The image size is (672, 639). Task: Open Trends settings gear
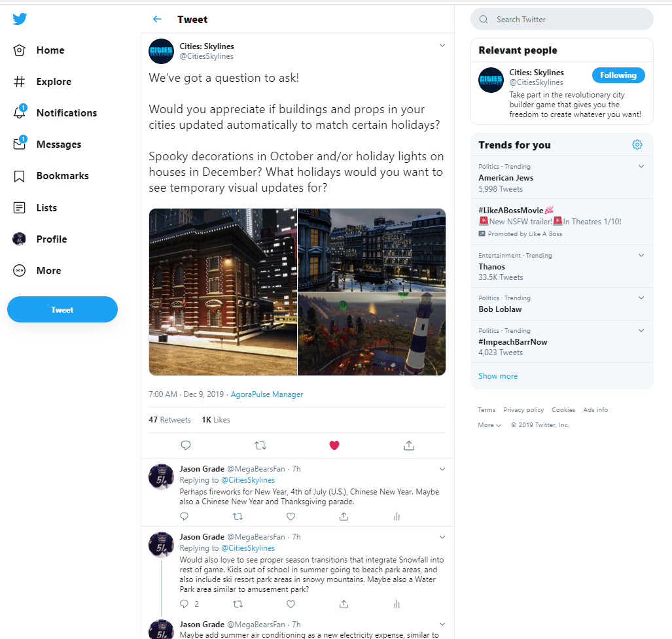637,145
